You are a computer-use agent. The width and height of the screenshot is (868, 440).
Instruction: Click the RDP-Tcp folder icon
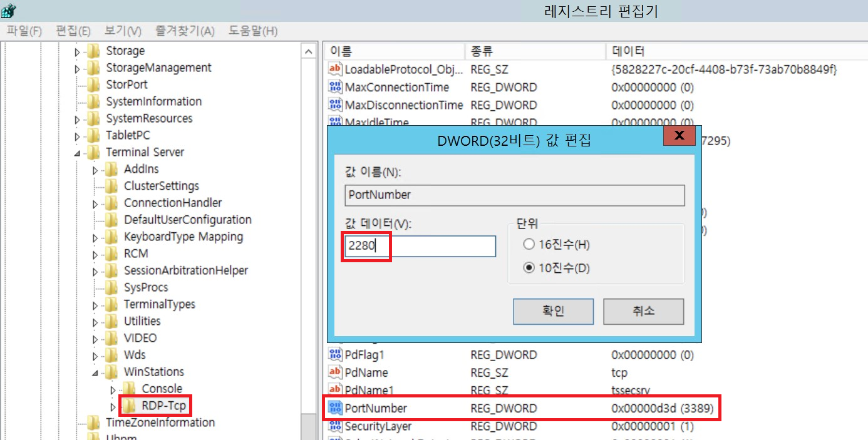click(x=130, y=406)
